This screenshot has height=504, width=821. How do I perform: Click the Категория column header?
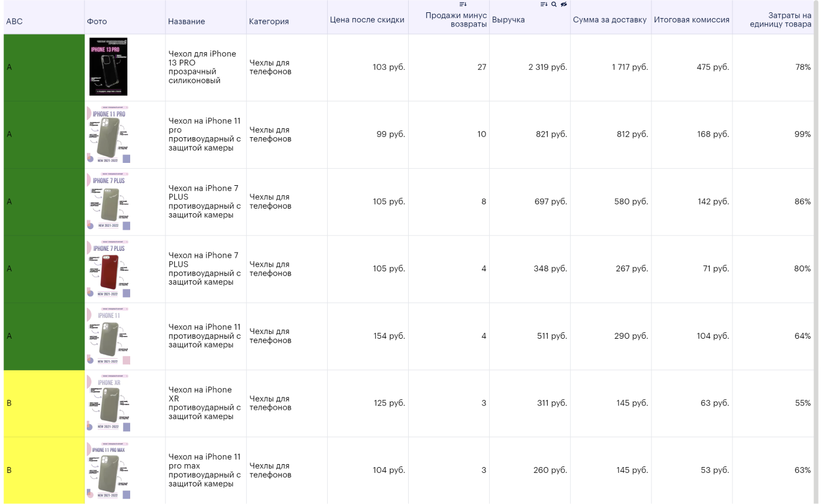[269, 21]
